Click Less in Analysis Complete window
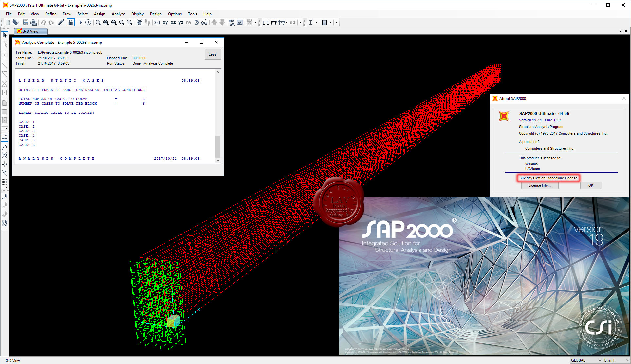Screen dimensions: 631x364 (x=213, y=54)
